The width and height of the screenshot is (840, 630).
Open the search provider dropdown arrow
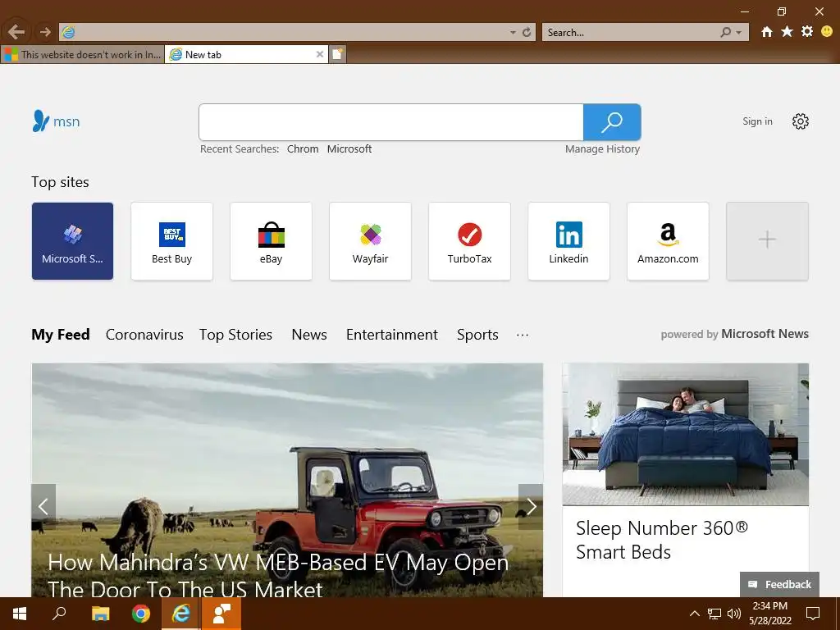click(739, 33)
